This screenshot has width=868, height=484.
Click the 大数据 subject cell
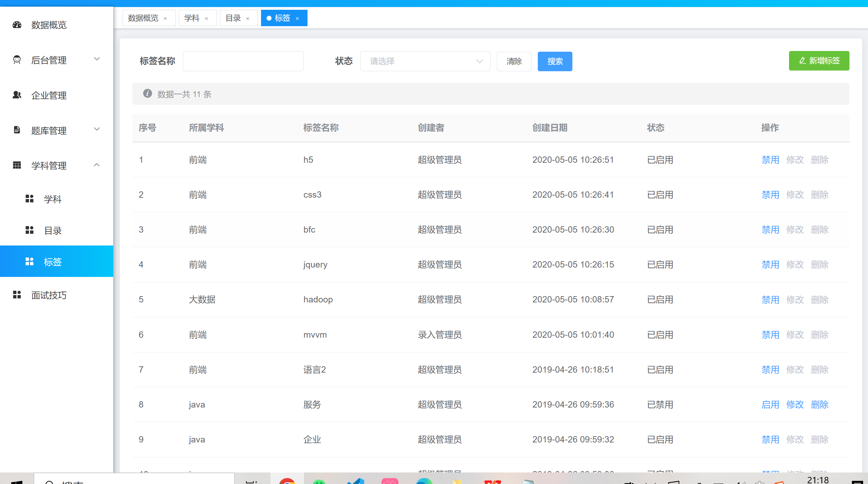202,300
